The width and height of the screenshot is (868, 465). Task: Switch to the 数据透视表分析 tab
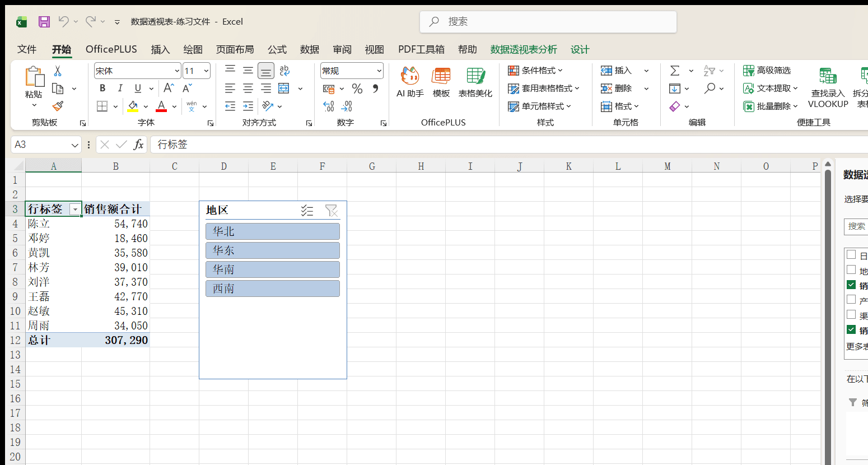click(524, 49)
